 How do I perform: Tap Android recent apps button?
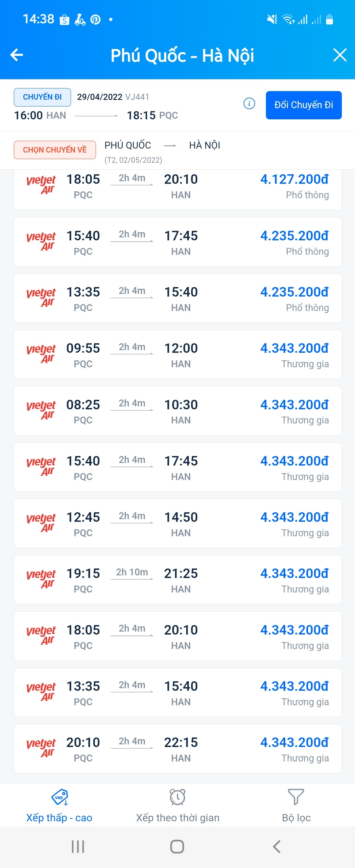pyautogui.click(x=78, y=846)
